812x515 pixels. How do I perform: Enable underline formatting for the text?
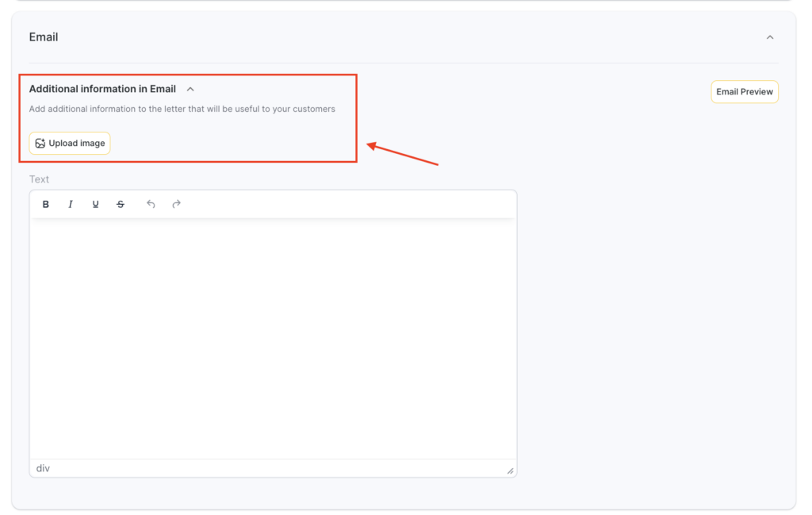(95, 204)
